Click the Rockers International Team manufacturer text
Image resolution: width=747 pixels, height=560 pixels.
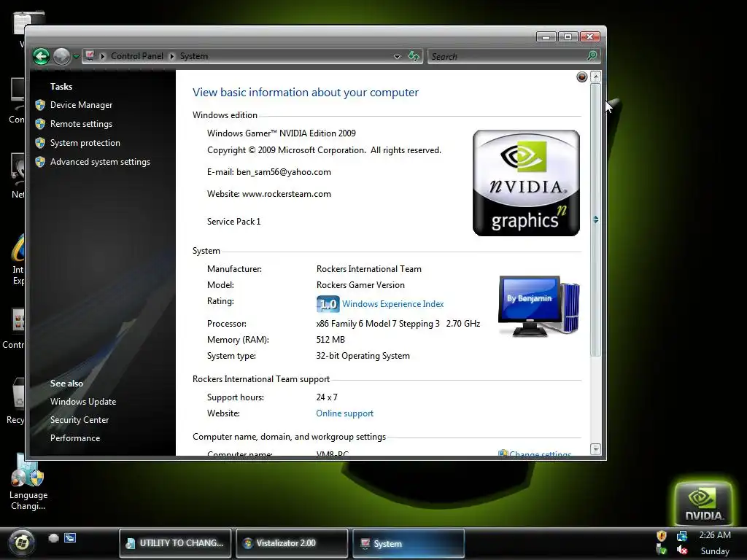(368, 269)
